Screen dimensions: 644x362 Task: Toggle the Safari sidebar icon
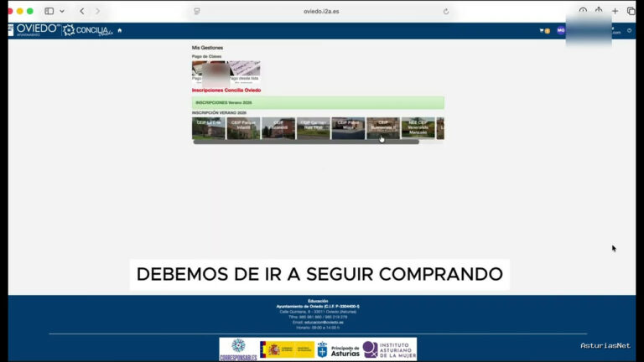[x=49, y=11]
